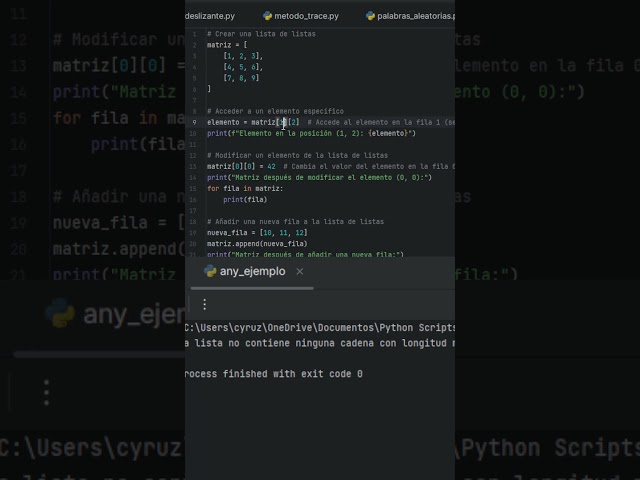Click 'rocess finished with exit code 0' output

point(273,373)
